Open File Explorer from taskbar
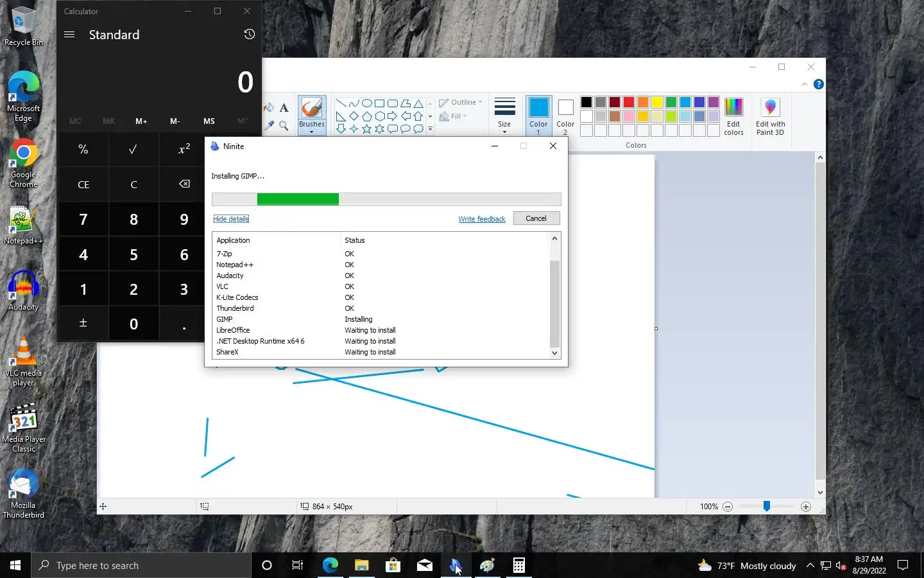Image resolution: width=924 pixels, height=578 pixels. (x=361, y=565)
